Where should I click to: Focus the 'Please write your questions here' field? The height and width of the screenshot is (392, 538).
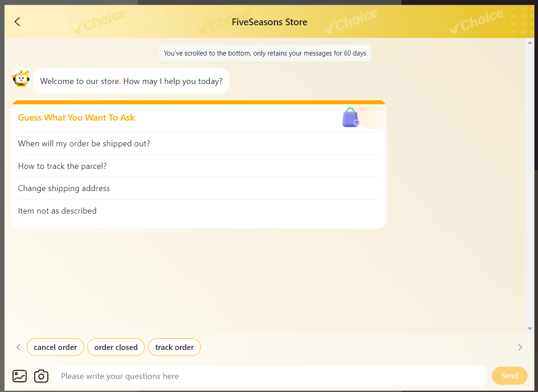coord(270,376)
